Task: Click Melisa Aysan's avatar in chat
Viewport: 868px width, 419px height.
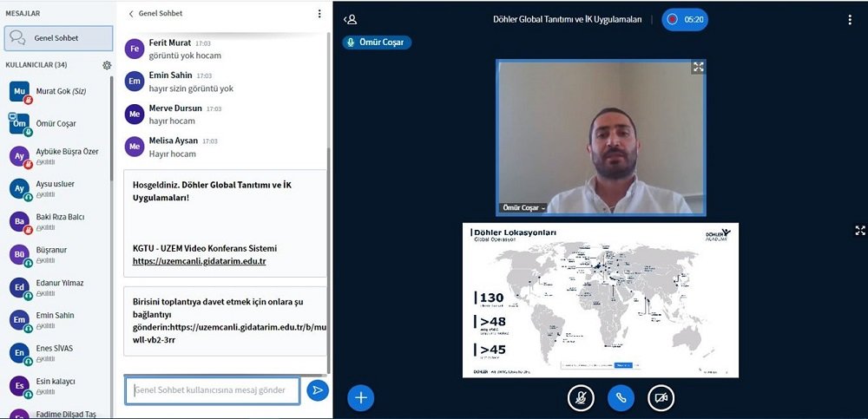Action: (x=135, y=147)
